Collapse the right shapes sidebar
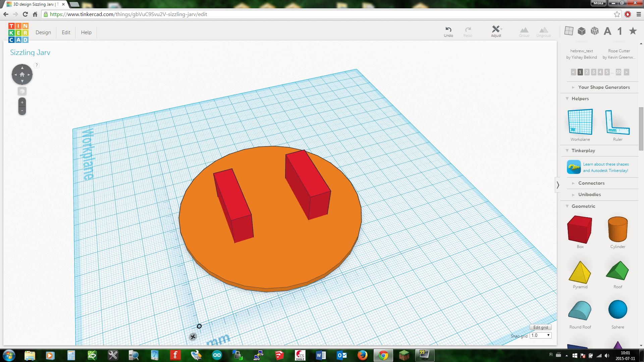This screenshot has width=644, height=362. coord(558,185)
